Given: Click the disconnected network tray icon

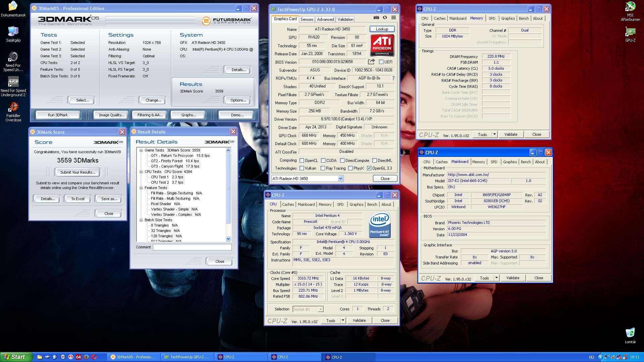Looking at the screenshot, I should click(x=620, y=357).
